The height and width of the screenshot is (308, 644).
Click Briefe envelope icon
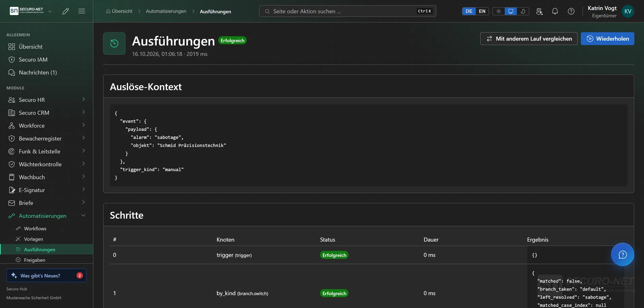click(x=12, y=203)
